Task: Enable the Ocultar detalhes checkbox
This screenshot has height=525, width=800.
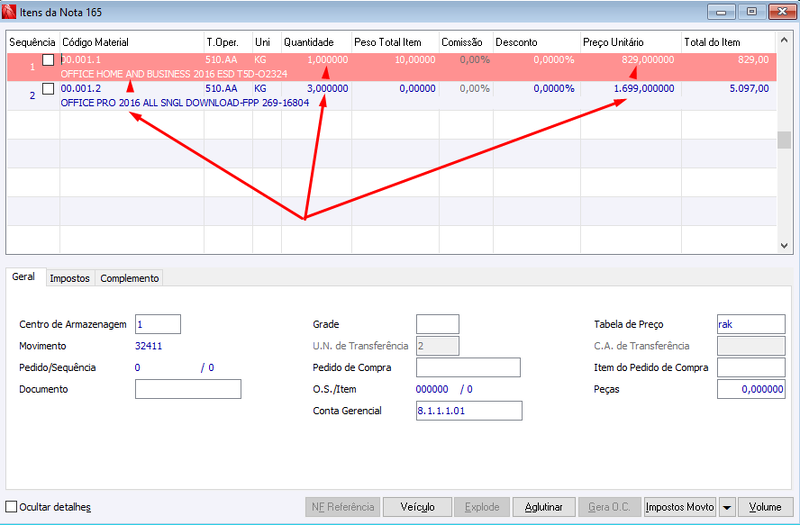Action: pyautogui.click(x=11, y=507)
